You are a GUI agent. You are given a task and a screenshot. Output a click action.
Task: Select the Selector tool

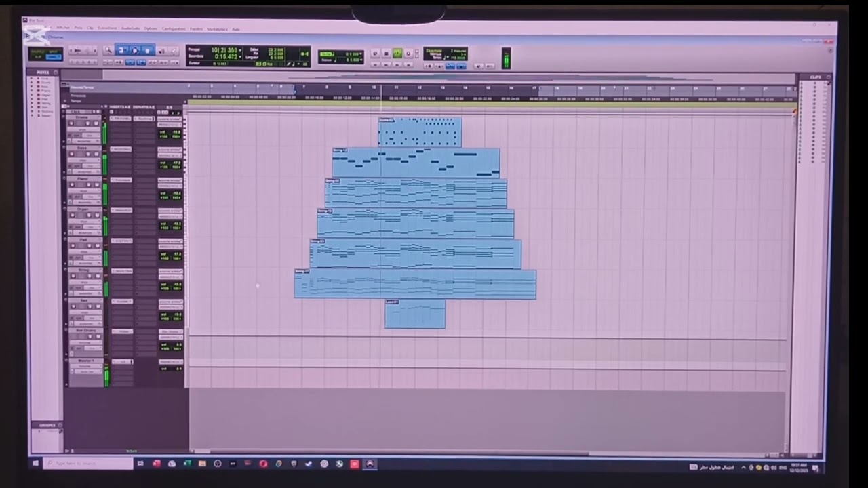[x=135, y=50]
